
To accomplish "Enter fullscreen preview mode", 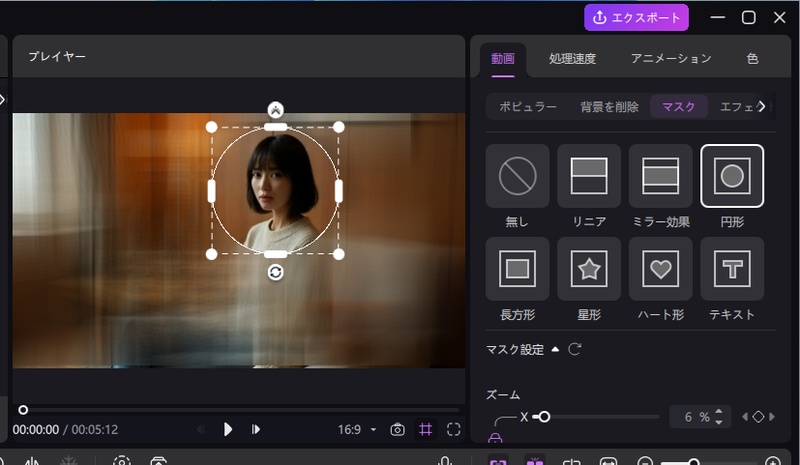I will click(x=454, y=429).
